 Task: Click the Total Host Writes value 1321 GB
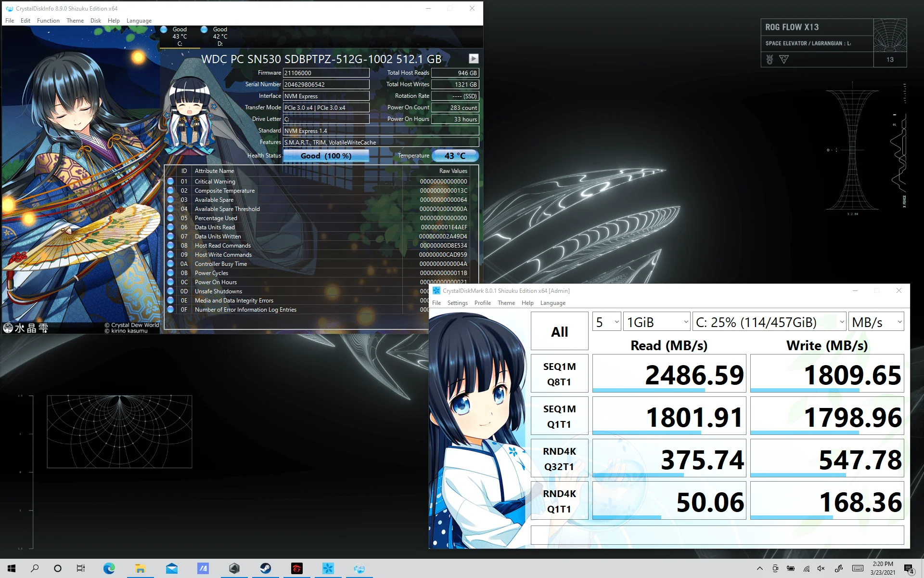(455, 84)
